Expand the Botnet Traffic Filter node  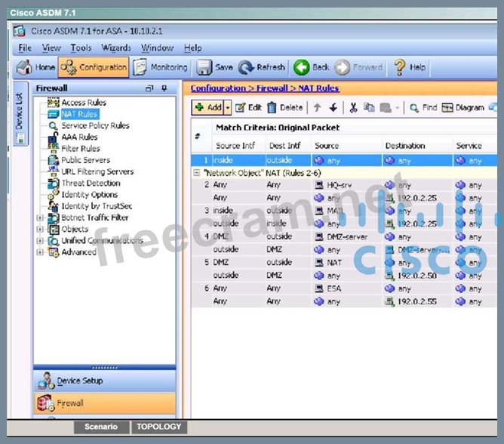(39, 218)
